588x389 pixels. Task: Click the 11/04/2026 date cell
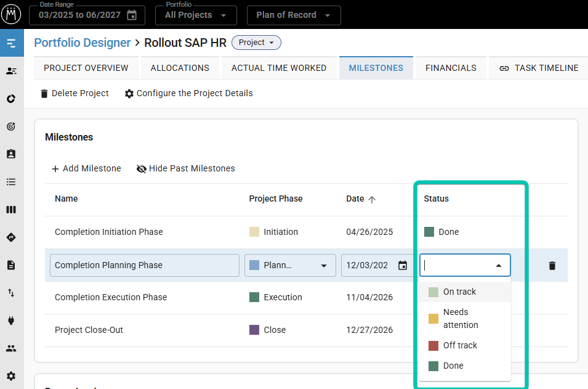369,297
